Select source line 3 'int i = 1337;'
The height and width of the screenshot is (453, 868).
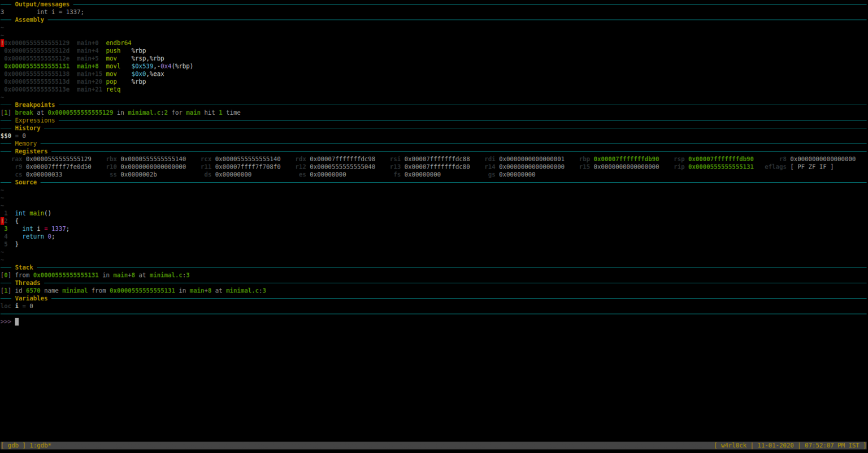pos(45,229)
